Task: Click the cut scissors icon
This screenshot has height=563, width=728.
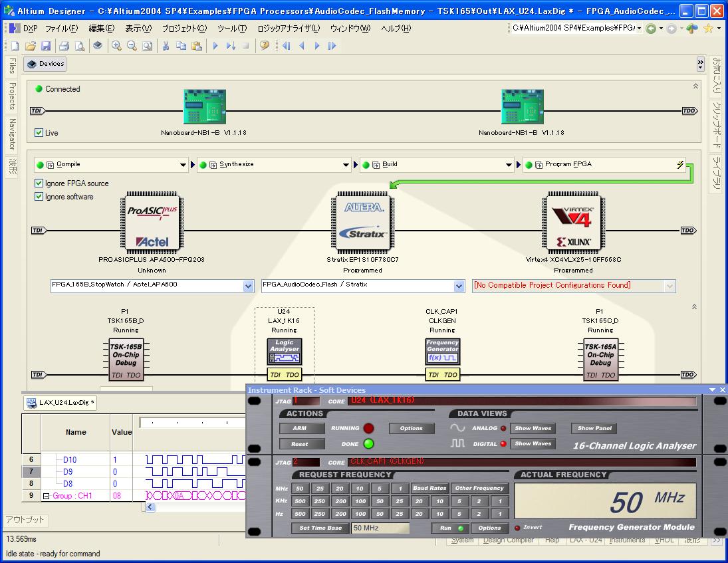Action: [x=166, y=45]
